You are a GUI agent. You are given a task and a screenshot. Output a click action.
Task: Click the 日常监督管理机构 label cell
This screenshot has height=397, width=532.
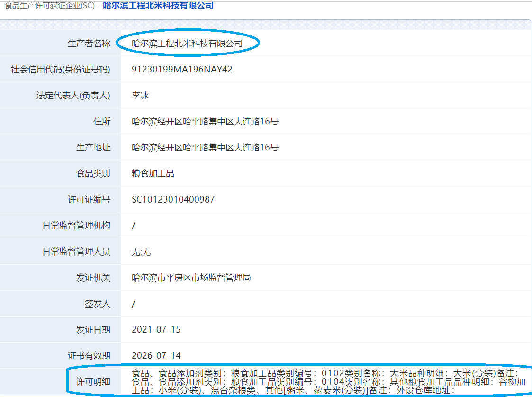[x=60, y=225]
